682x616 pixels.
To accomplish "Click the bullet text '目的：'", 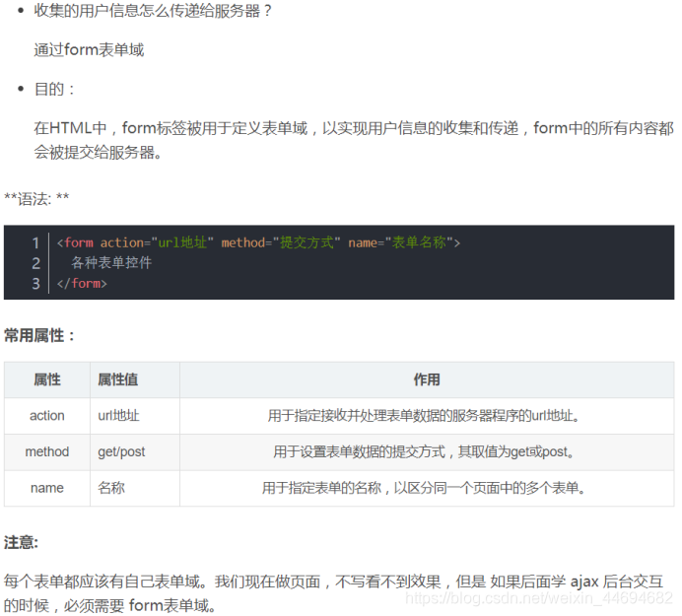I will pos(55,89).
